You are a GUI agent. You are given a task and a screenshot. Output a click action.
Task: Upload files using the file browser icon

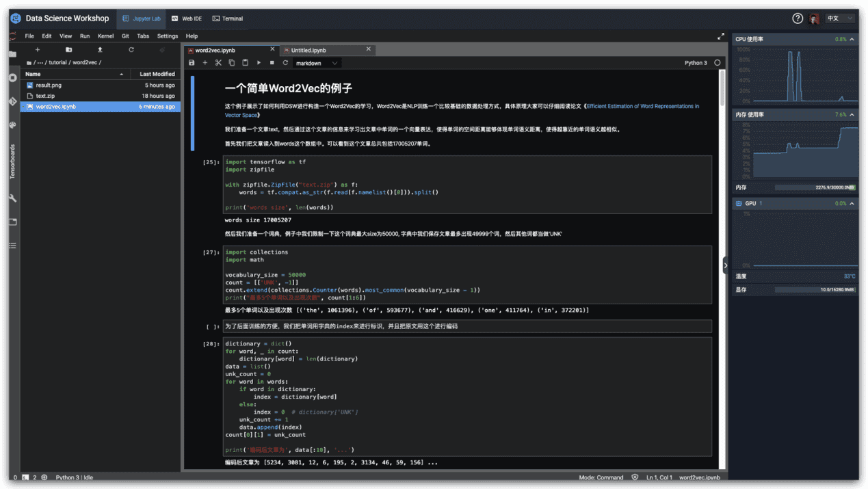click(x=100, y=50)
